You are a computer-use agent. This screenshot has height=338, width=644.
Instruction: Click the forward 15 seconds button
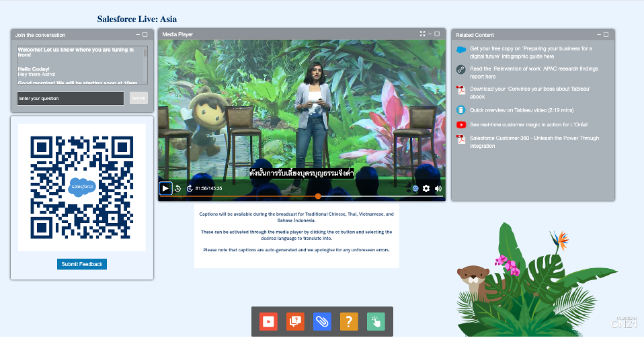coord(190,189)
